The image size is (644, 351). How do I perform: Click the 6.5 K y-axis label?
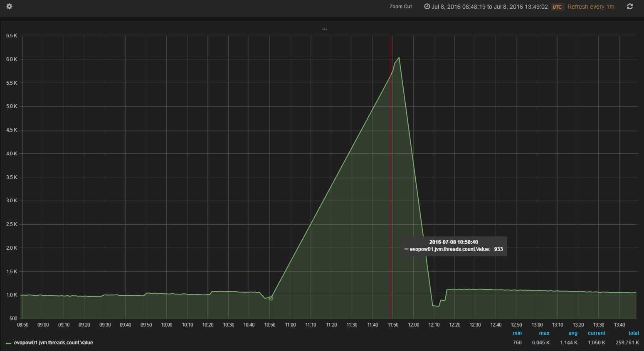[x=12, y=36]
